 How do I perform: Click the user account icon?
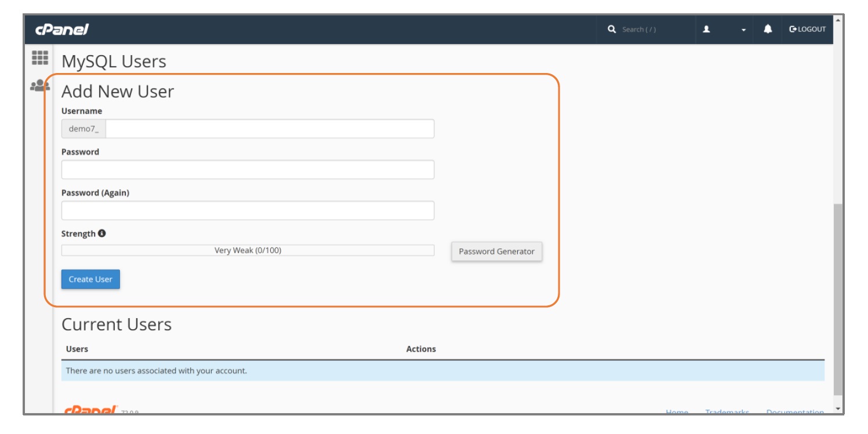click(x=706, y=29)
